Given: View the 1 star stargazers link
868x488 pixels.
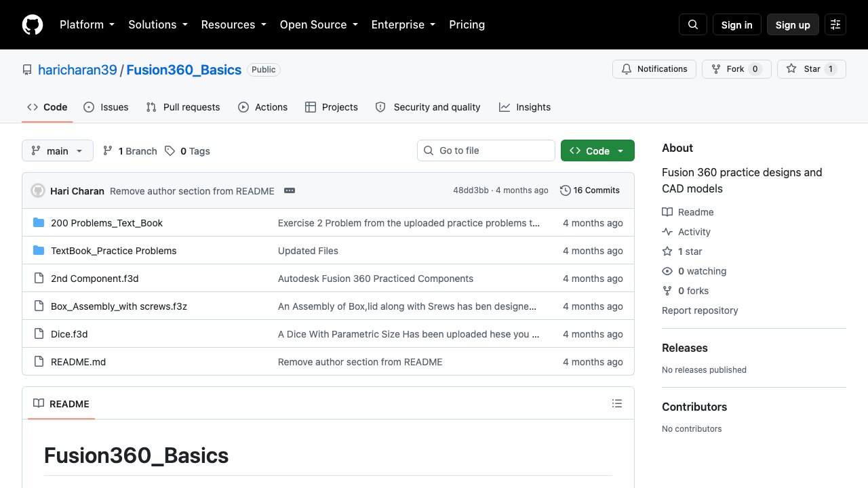Looking at the screenshot, I should (x=682, y=251).
